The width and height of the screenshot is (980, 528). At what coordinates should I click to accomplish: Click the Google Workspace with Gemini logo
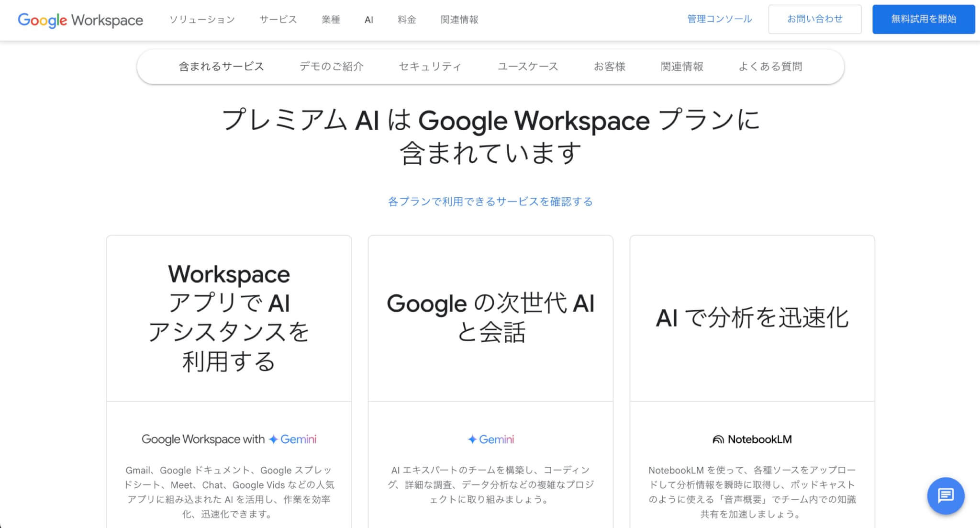tap(229, 439)
